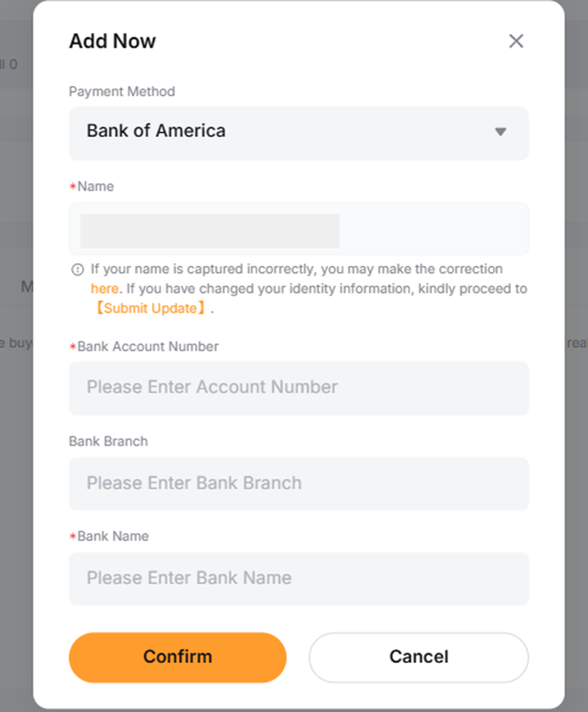Focus the Please Enter Bank Branch field

pos(299,483)
